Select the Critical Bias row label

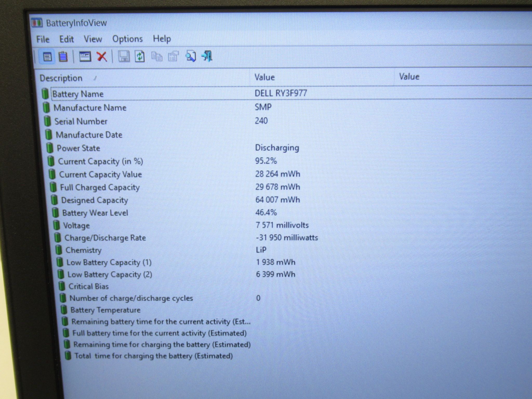(89, 286)
